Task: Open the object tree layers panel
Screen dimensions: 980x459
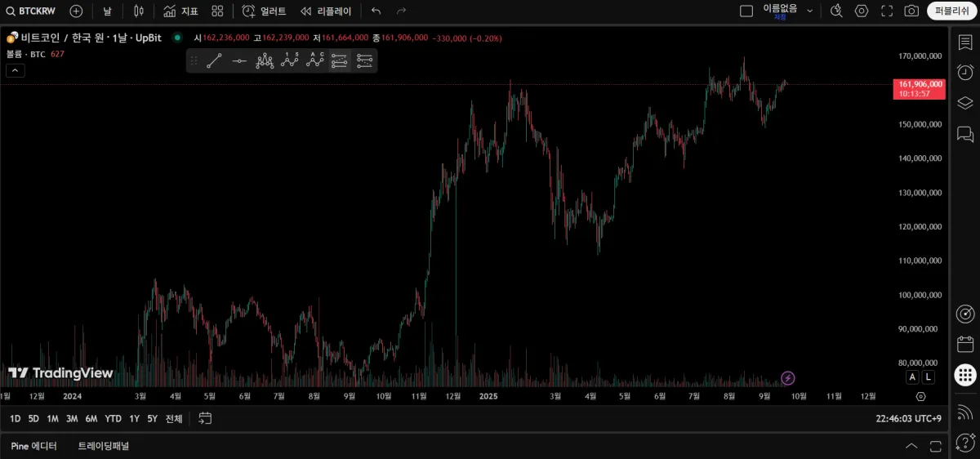Action: 965,103
